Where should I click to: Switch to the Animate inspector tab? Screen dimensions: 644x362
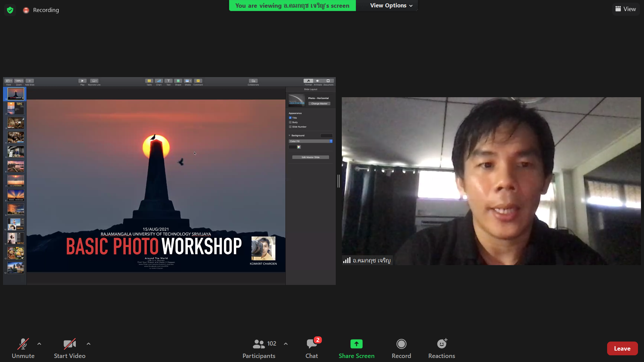coord(318,81)
